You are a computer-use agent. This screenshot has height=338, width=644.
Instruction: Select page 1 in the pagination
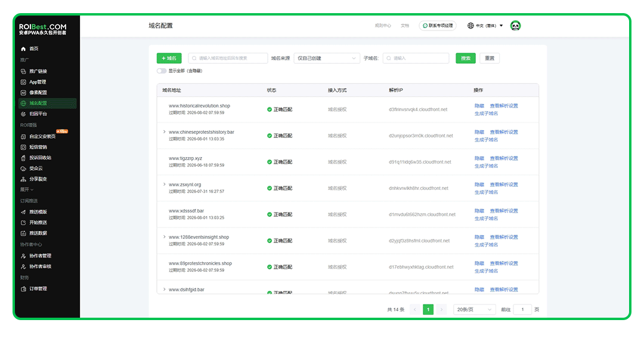tap(428, 309)
